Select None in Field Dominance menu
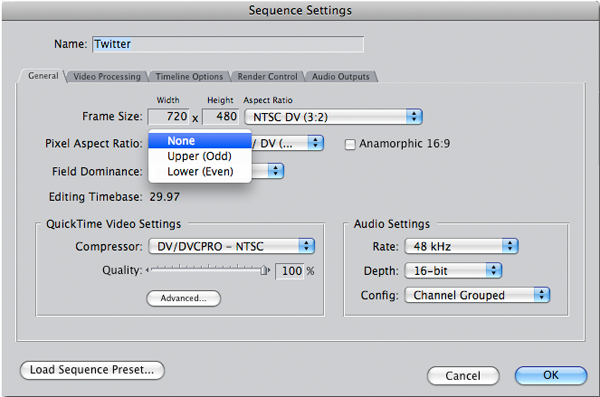This screenshot has width=600, height=397. [x=200, y=141]
